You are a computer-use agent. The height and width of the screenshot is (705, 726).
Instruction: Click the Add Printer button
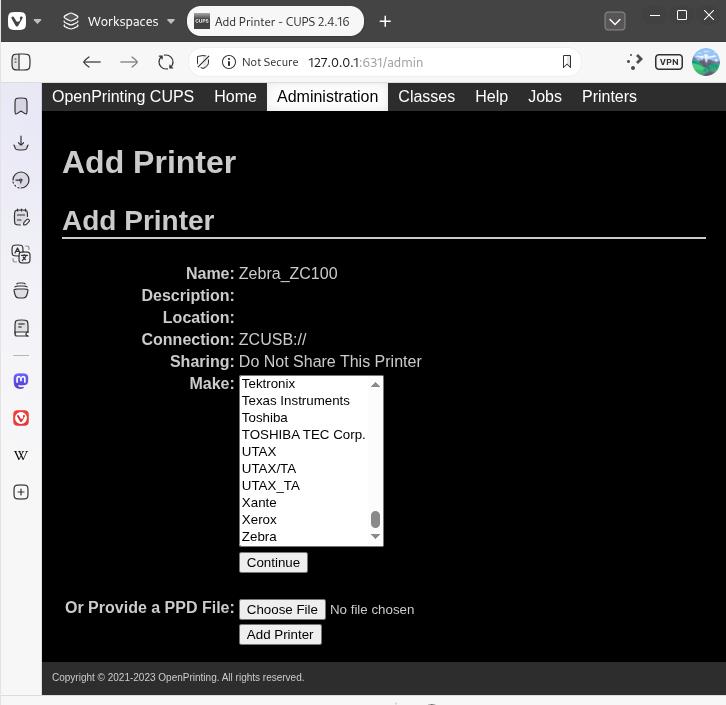point(280,635)
